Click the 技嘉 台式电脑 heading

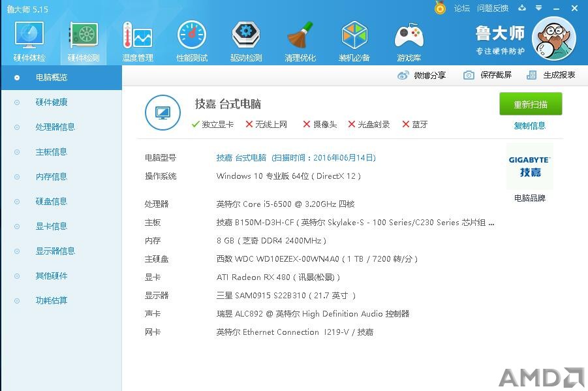tap(228, 104)
